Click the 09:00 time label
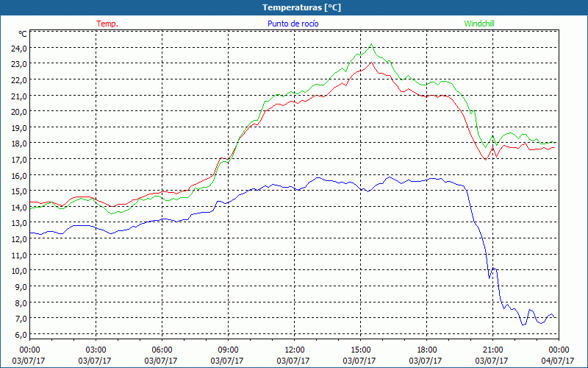Image resolution: width=588 pixels, height=368 pixels. [x=228, y=350]
